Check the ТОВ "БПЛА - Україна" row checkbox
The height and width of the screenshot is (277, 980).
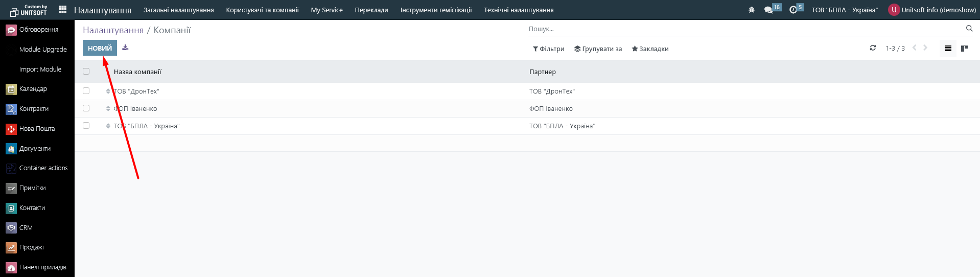coord(86,126)
